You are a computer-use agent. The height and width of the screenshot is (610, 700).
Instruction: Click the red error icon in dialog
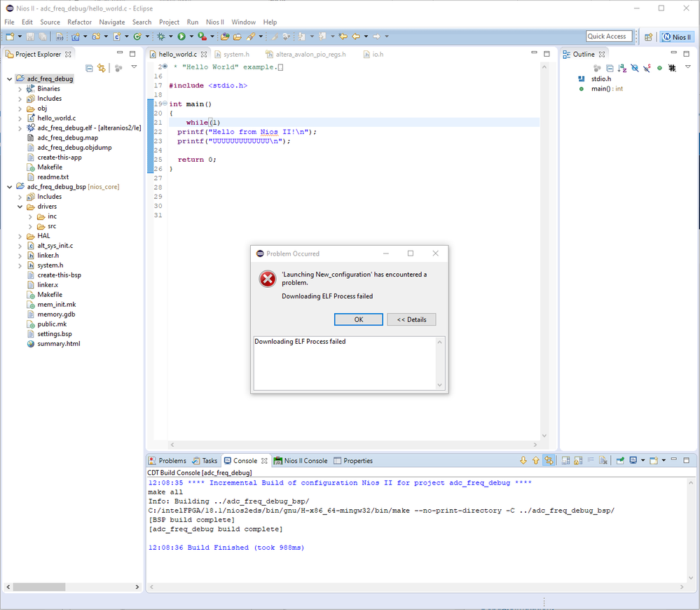click(268, 279)
